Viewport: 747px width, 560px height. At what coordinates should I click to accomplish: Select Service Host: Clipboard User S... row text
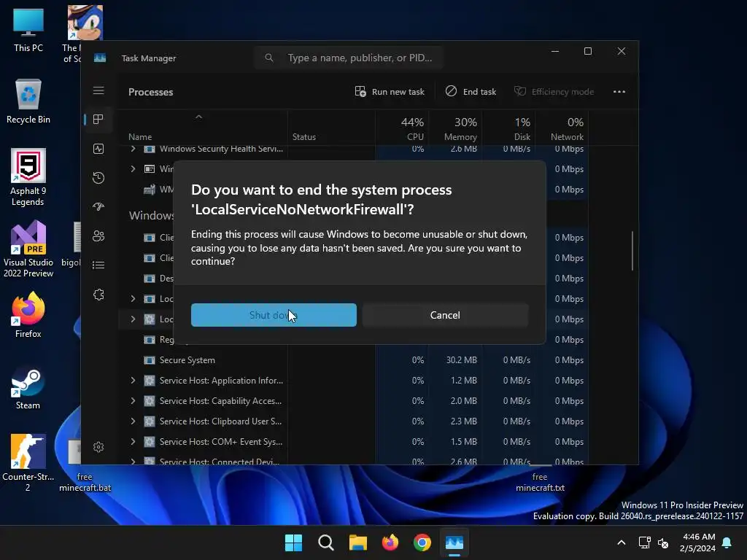220,421
